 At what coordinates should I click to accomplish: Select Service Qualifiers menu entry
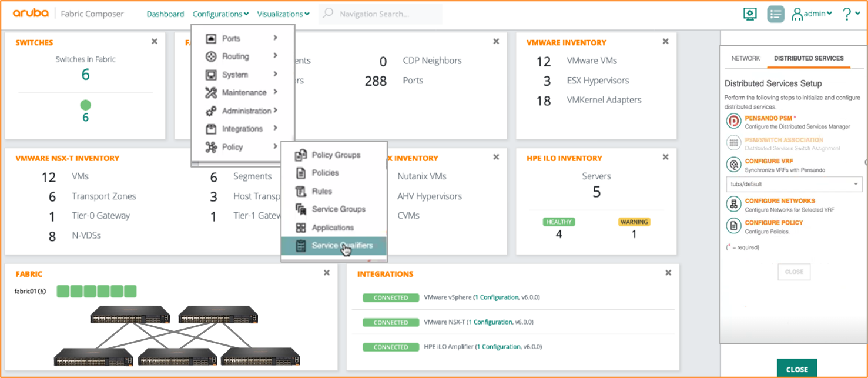coord(334,246)
